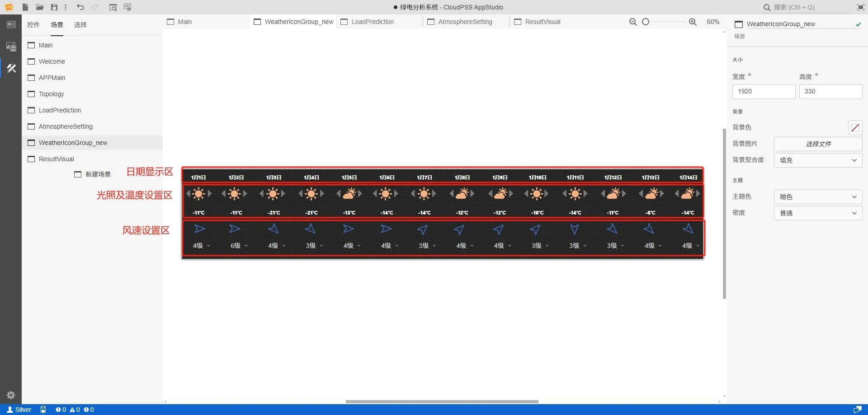This screenshot has height=415, width=868.
Task: Select WeatherIconGroup_new in the scene list
Action: click(92, 143)
